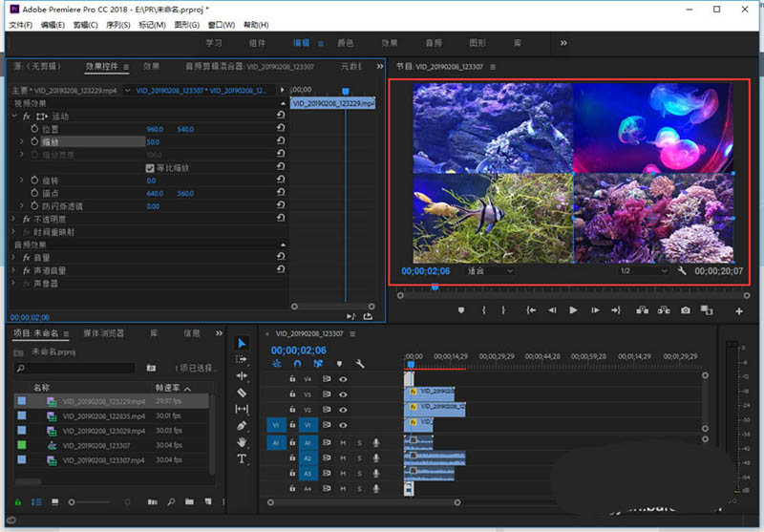This screenshot has width=764, height=532.
Task: Click the Mark In bracket button
Action: coord(484,309)
